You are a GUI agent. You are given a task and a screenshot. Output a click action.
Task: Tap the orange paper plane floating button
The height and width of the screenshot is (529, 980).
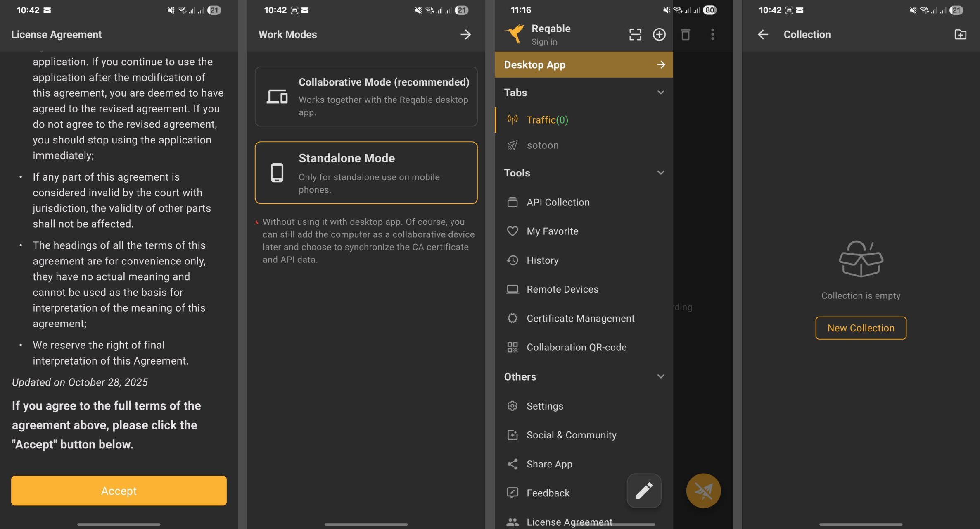tap(703, 491)
